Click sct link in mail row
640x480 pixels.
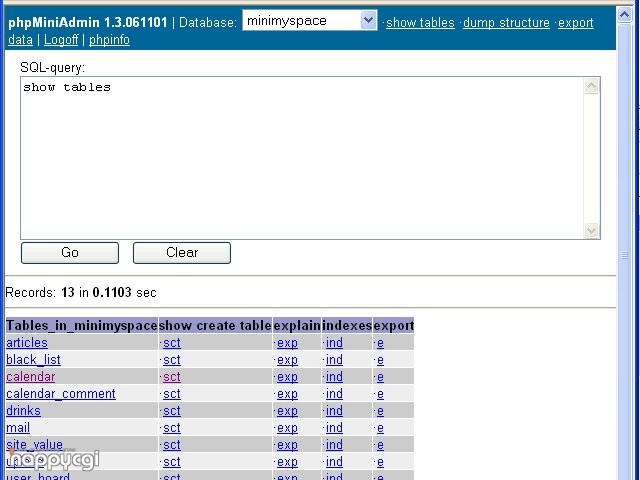pos(172,428)
